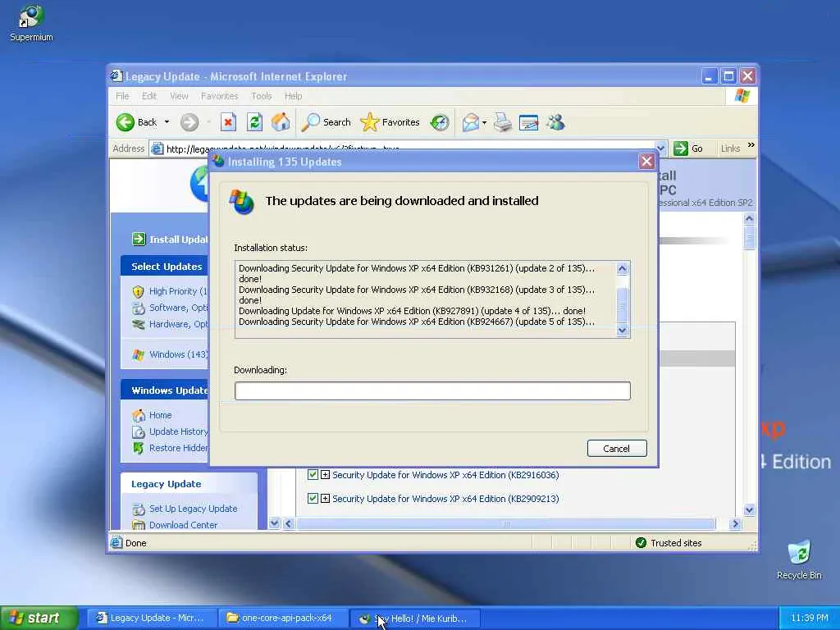Open the Edit menu
The image size is (840, 630).
coord(149,96)
